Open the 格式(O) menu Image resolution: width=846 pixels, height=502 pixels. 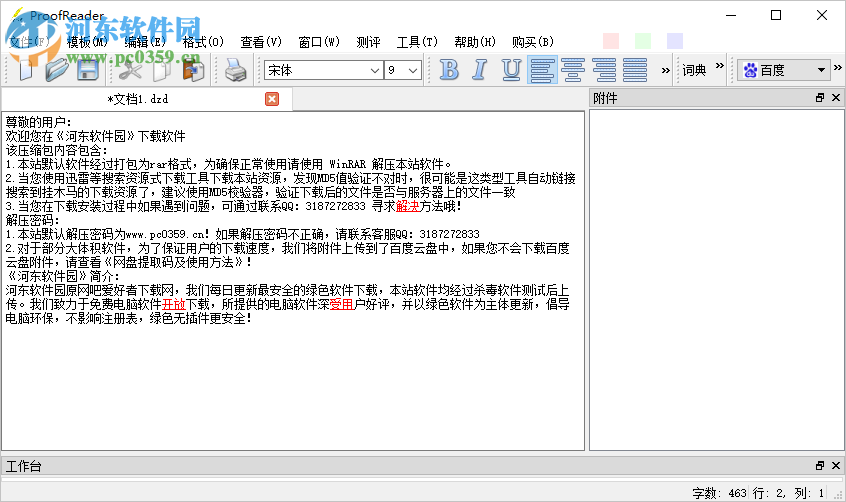[x=203, y=42]
